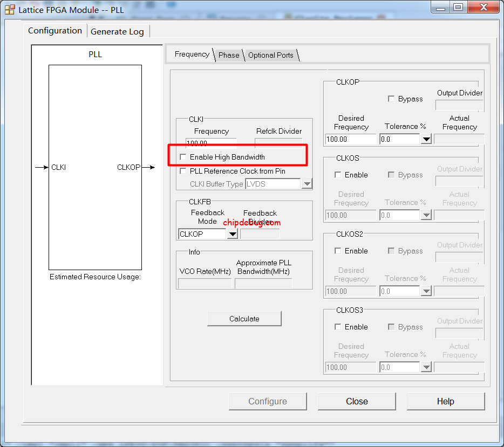Open the CLKI Buffer Type dropdown
The image size is (504, 447).
tap(307, 184)
